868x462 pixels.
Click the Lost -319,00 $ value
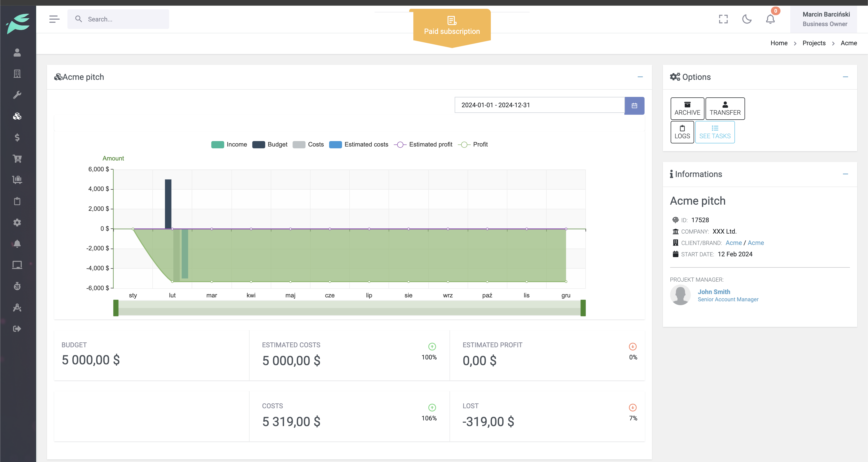(488, 422)
